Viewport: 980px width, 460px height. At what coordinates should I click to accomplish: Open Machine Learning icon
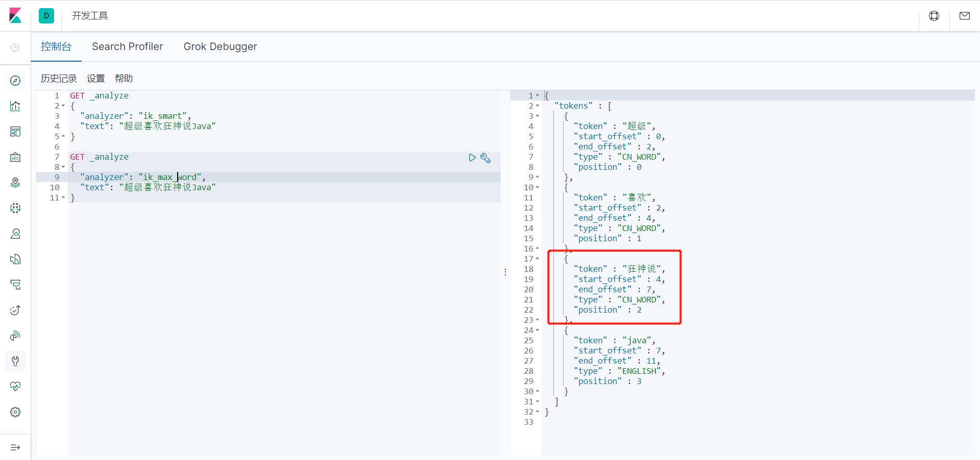coord(15,208)
